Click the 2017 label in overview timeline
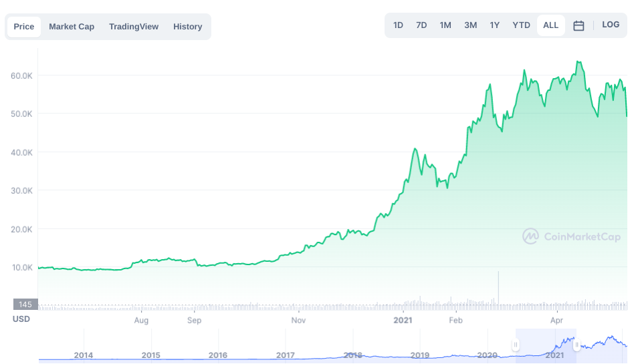 coord(286,355)
